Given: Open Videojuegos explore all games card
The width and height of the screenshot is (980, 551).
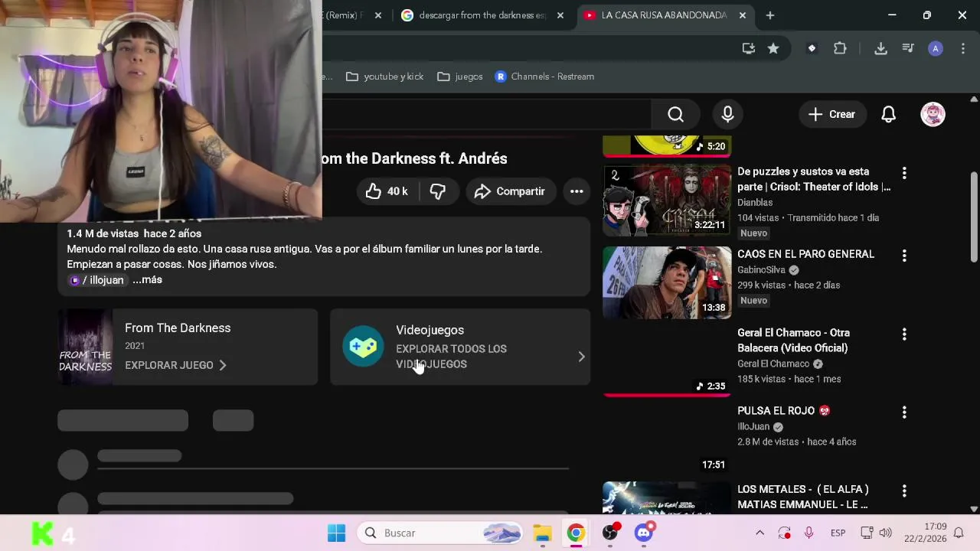Looking at the screenshot, I should point(460,347).
